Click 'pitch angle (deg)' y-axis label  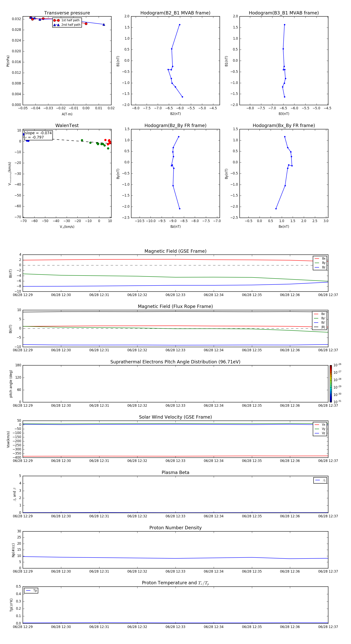click(x=11, y=384)
